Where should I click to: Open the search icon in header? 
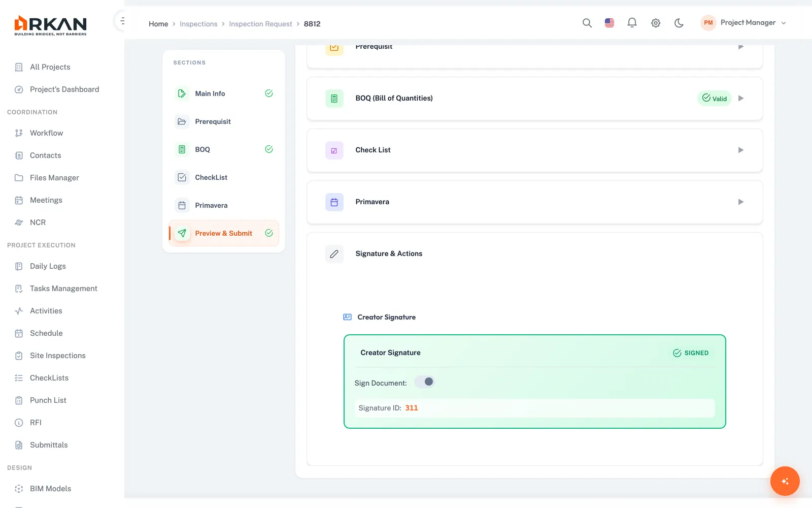point(587,23)
